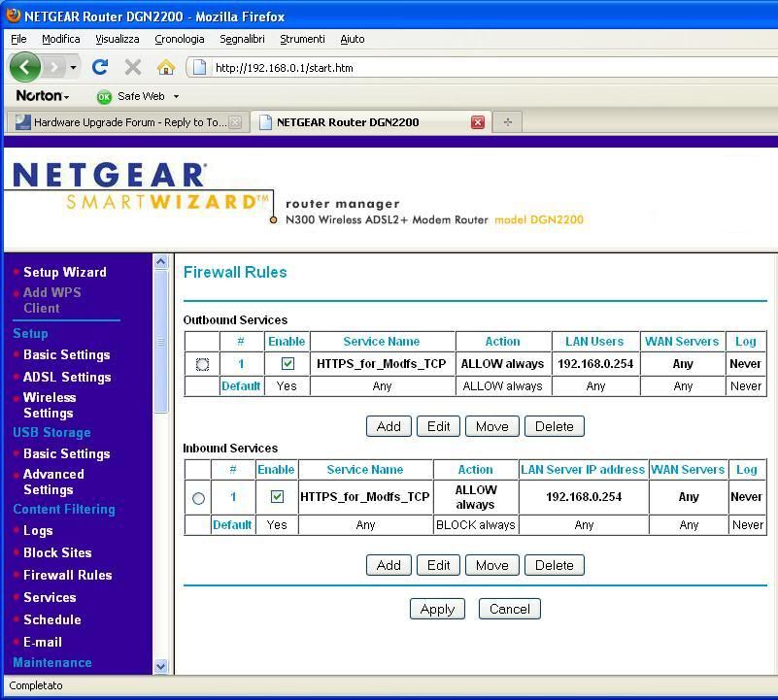Image resolution: width=778 pixels, height=700 pixels.
Task: Click the Reload page icon
Action: (99, 67)
